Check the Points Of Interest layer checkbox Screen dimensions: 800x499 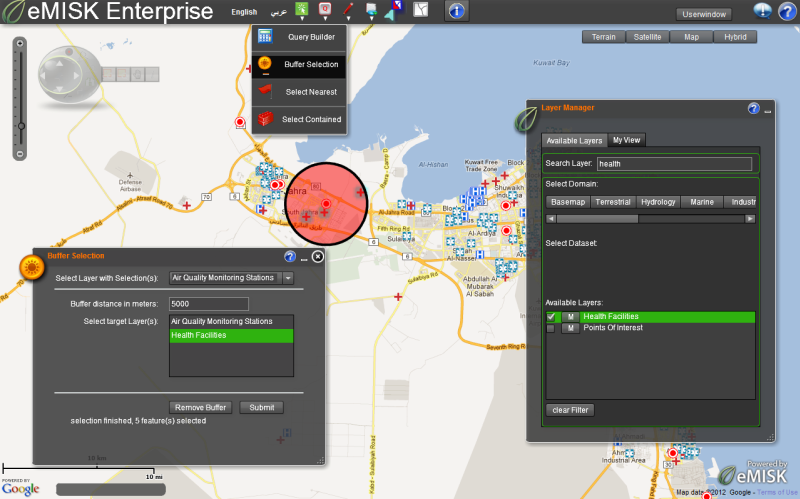(551, 329)
